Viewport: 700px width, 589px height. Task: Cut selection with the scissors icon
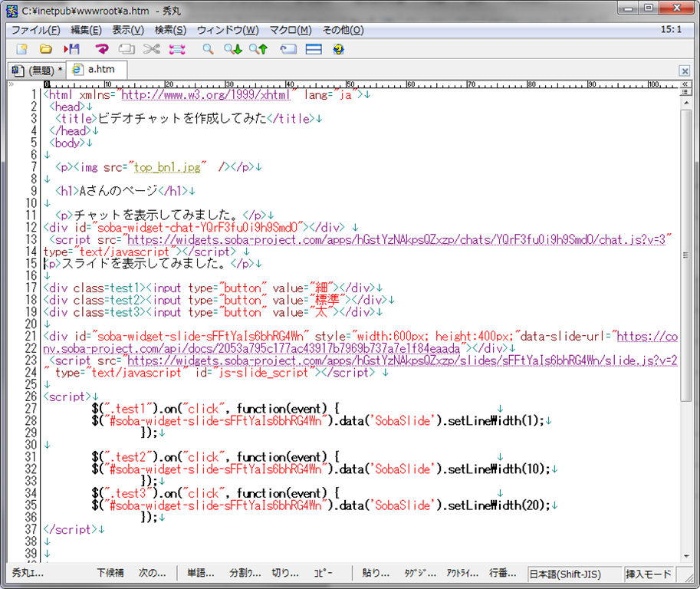152,49
